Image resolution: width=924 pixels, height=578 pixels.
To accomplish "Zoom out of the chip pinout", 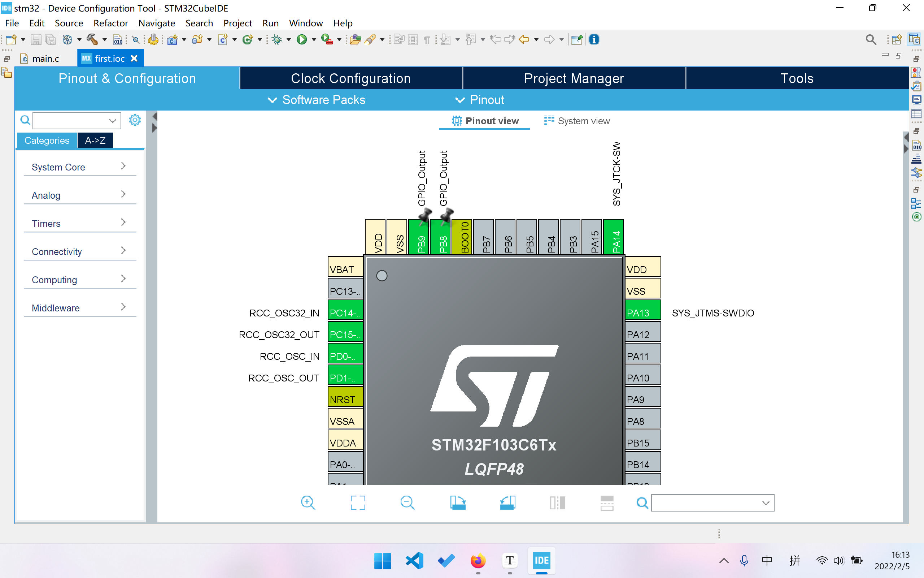I will pyautogui.click(x=407, y=503).
